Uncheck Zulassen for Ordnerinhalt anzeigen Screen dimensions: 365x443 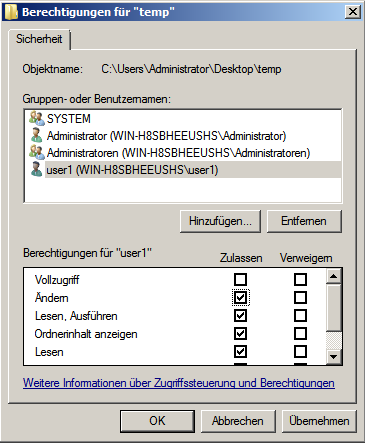(x=240, y=333)
